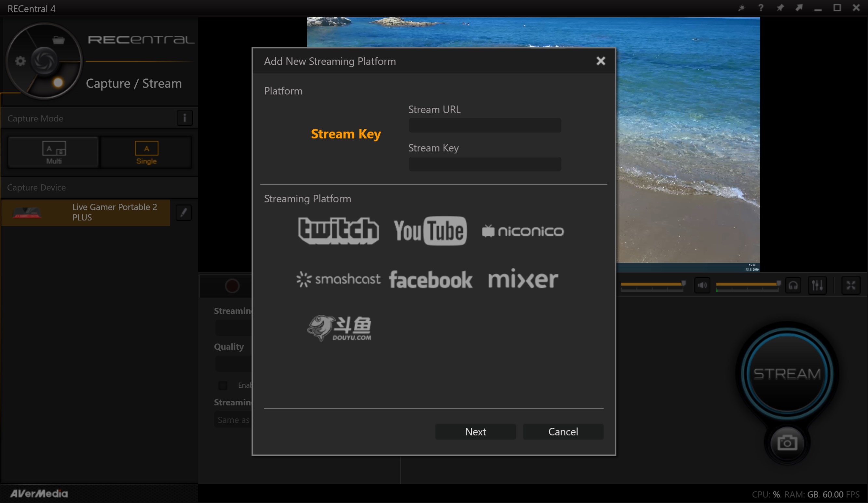This screenshot has width=868, height=503.
Task: Take a snapshot with the camera button
Action: click(787, 443)
